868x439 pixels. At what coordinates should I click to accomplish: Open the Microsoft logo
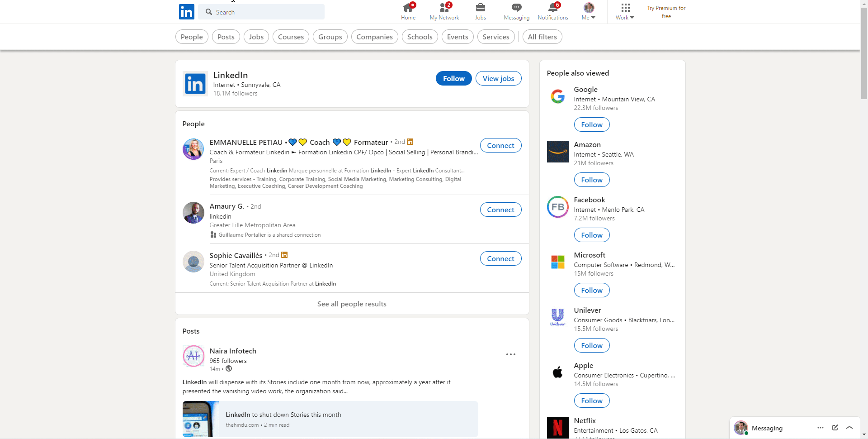tap(558, 262)
